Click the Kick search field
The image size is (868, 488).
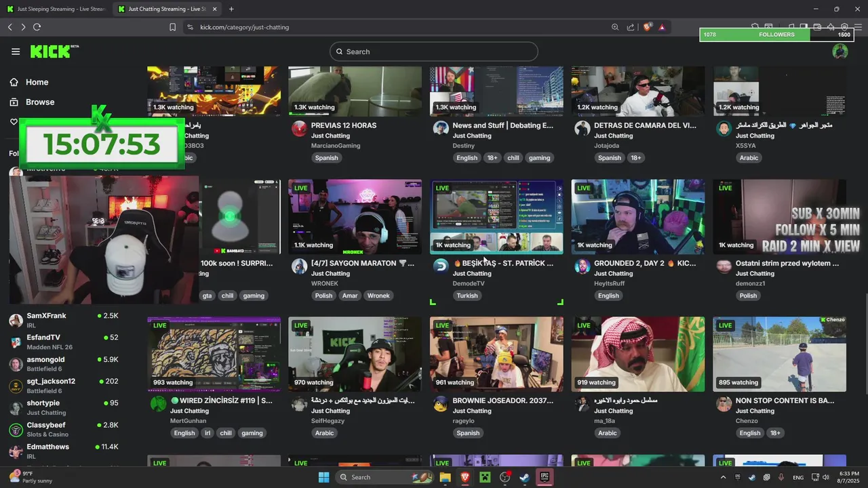(434, 52)
